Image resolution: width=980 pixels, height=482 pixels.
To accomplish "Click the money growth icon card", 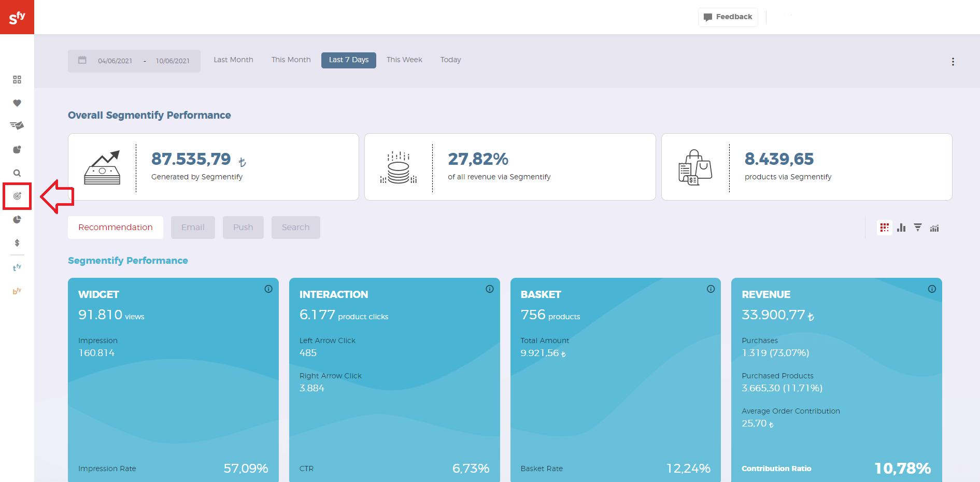I will 102,167.
